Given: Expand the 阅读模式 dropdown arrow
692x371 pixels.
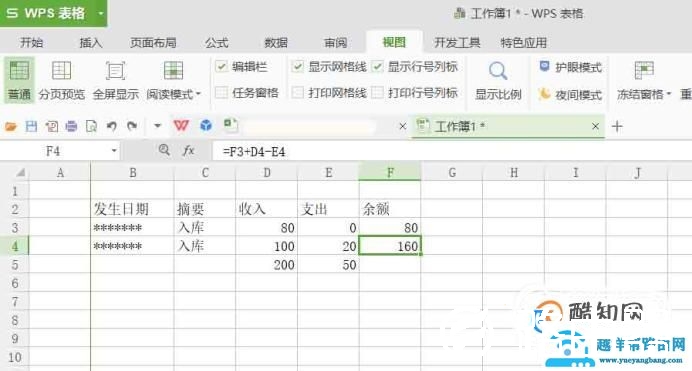Looking at the screenshot, I should 198,94.
